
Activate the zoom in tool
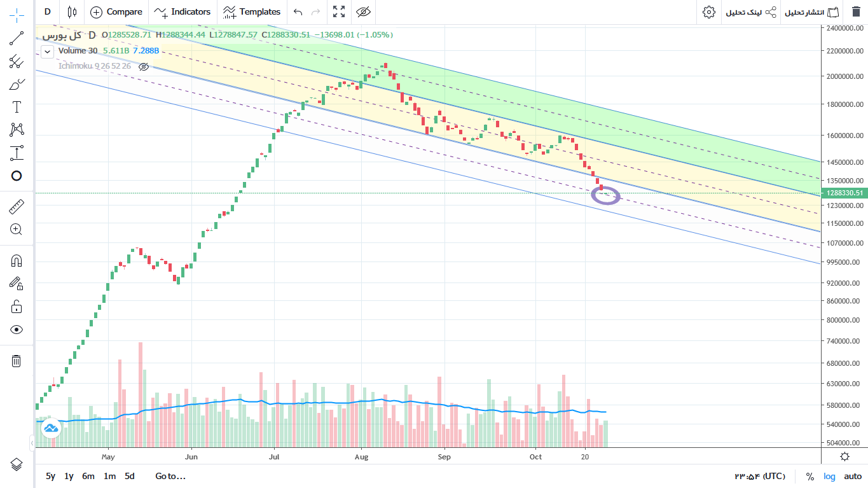(x=17, y=230)
